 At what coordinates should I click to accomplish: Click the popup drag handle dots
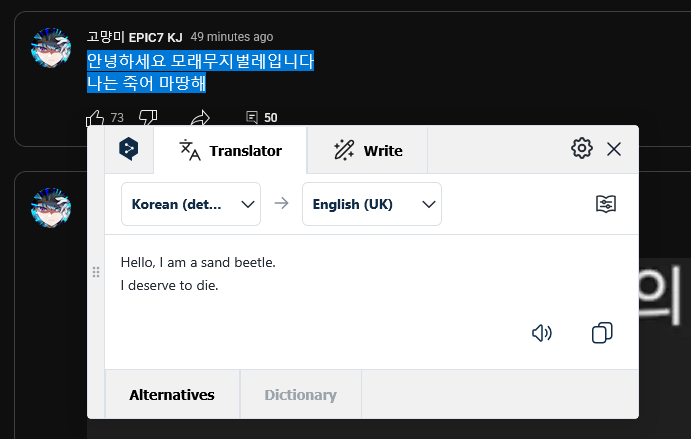coord(96,272)
